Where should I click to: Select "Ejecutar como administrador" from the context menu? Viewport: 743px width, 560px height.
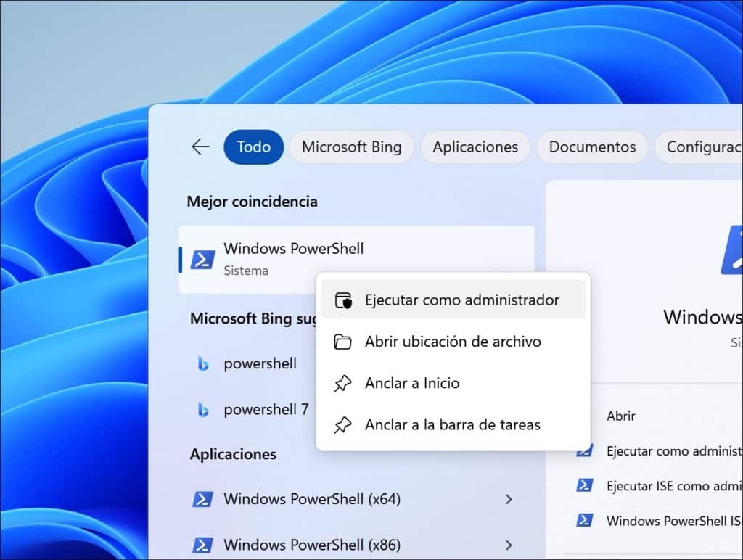tap(461, 299)
